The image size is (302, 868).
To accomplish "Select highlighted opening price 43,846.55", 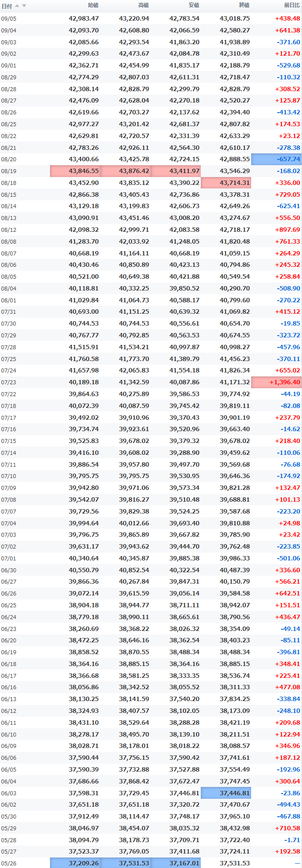I will (75, 171).
